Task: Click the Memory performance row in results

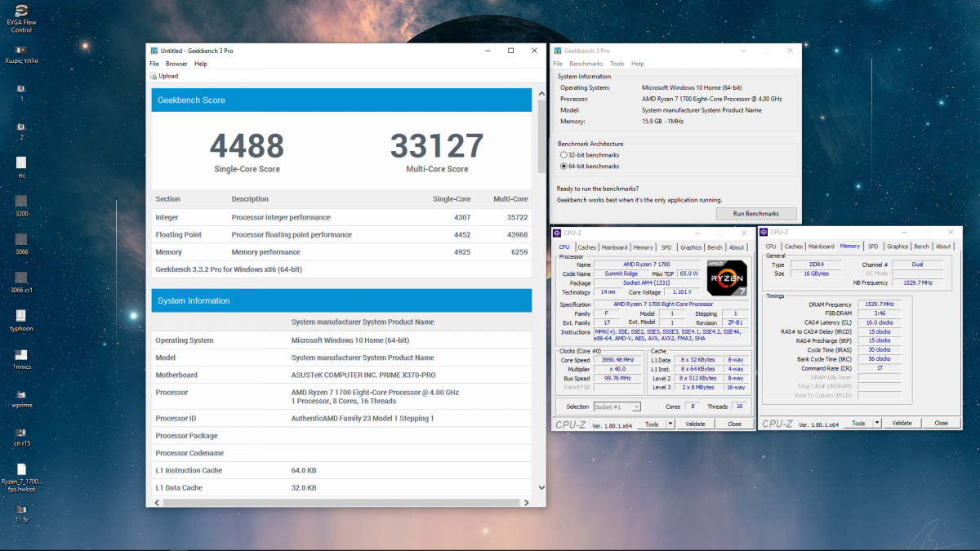Action: click(x=341, y=252)
